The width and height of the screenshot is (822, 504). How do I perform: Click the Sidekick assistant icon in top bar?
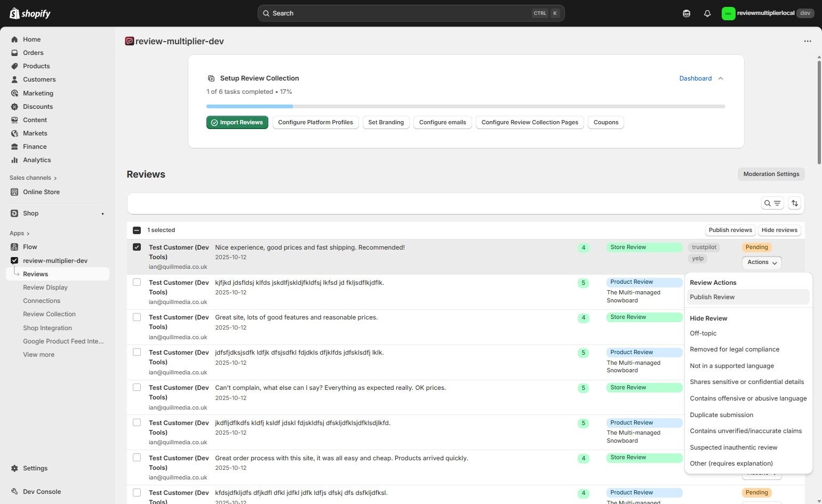(x=687, y=13)
